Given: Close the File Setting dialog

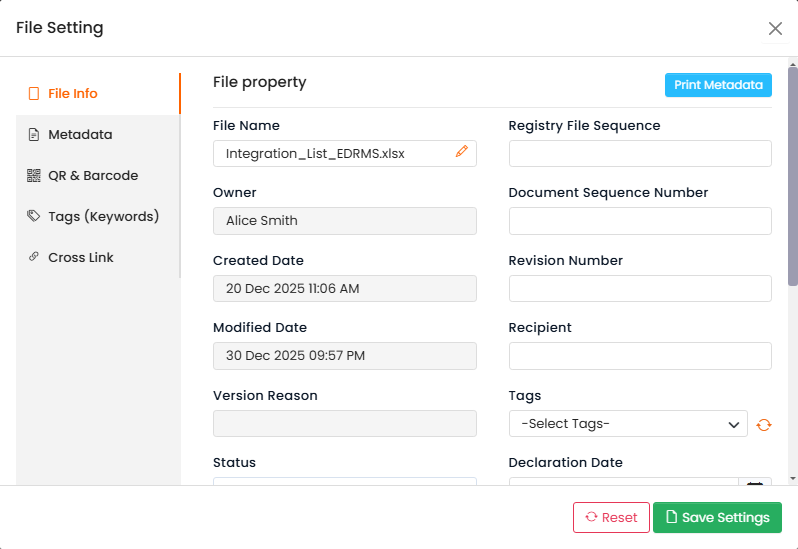Looking at the screenshot, I should [x=775, y=28].
